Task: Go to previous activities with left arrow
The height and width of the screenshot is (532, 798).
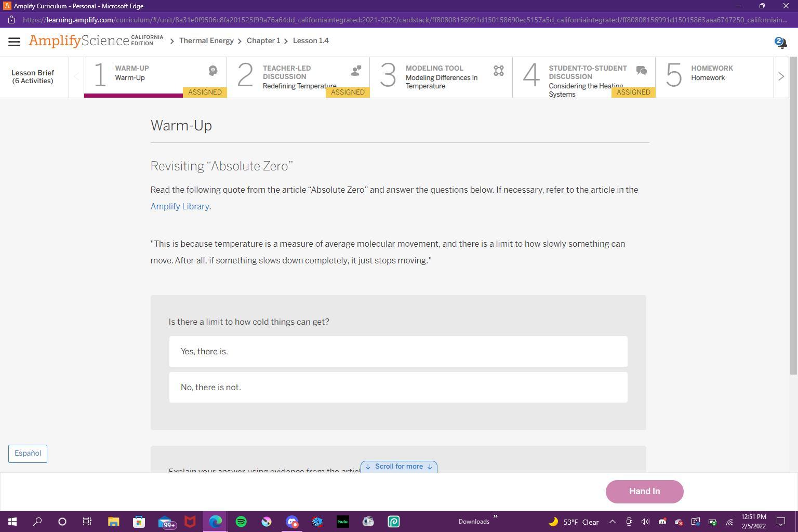Action: coord(76,77)
